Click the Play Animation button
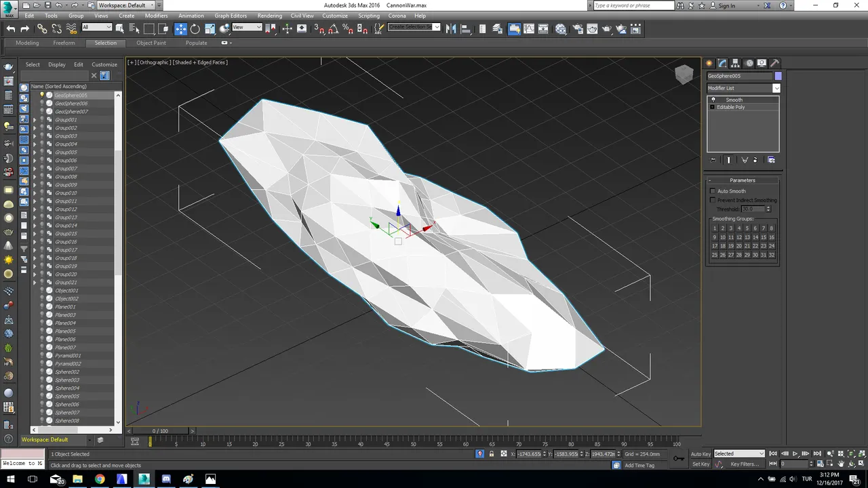The width and height of the screenshot is (868, 488). pos(795,453)
